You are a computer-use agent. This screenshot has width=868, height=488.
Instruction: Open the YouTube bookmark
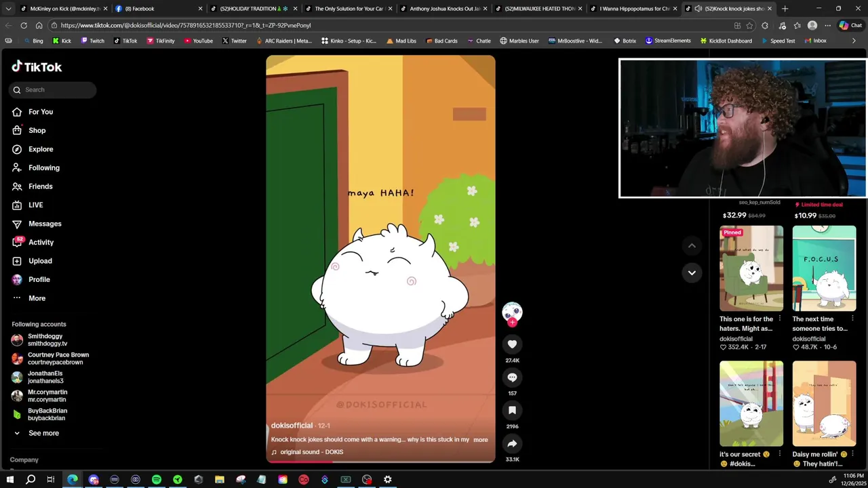point(198,41)
